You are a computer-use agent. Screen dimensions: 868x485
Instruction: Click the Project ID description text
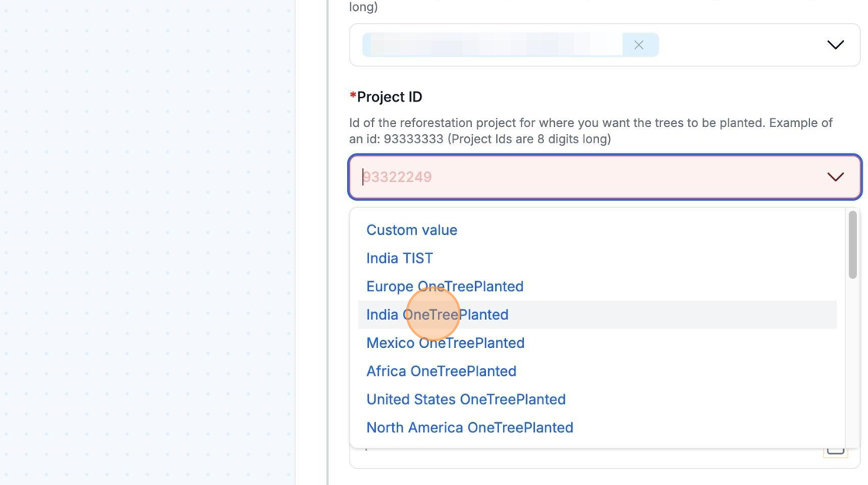point(589,131)
